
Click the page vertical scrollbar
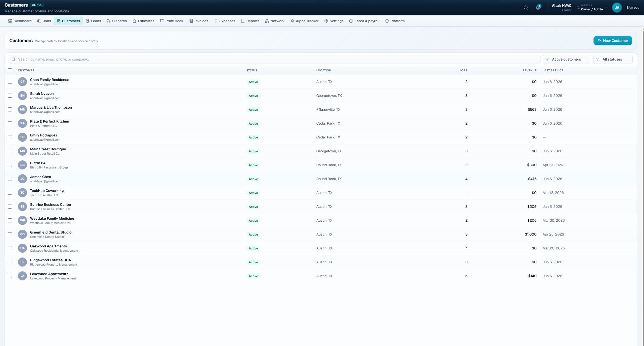click(x=643, y=187)
